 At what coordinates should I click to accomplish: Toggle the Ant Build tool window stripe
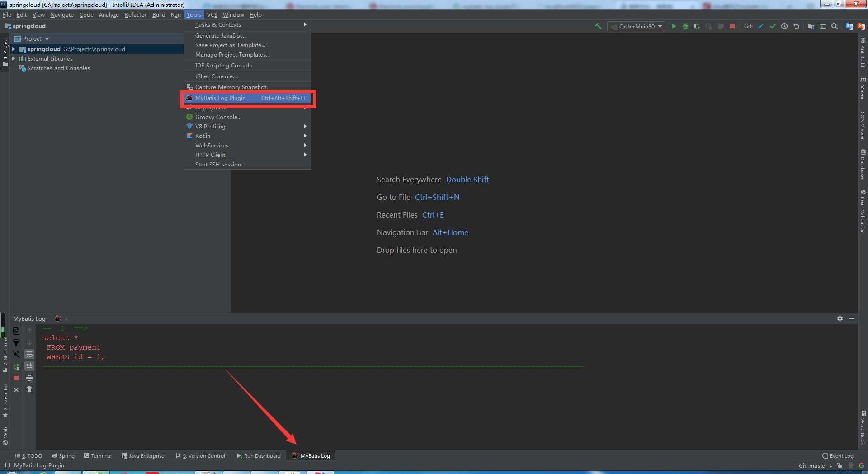[863, 52]
